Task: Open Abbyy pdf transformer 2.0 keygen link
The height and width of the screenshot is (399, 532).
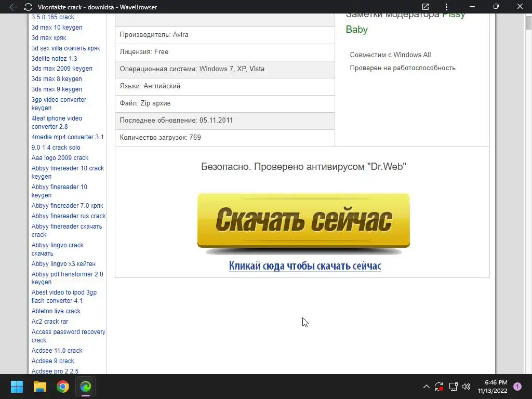Action: click(67, 278)
